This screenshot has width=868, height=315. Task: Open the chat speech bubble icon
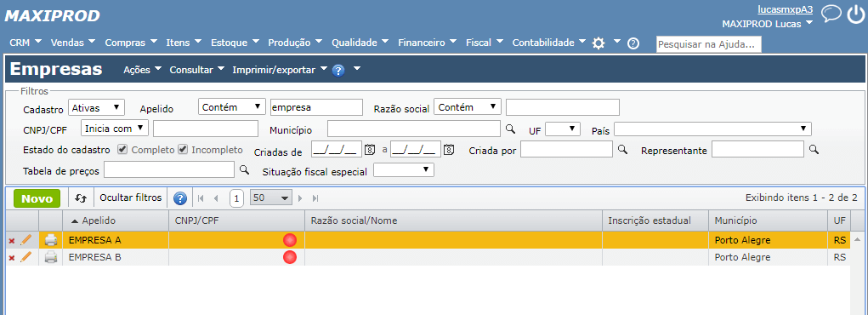pos(831,14)
